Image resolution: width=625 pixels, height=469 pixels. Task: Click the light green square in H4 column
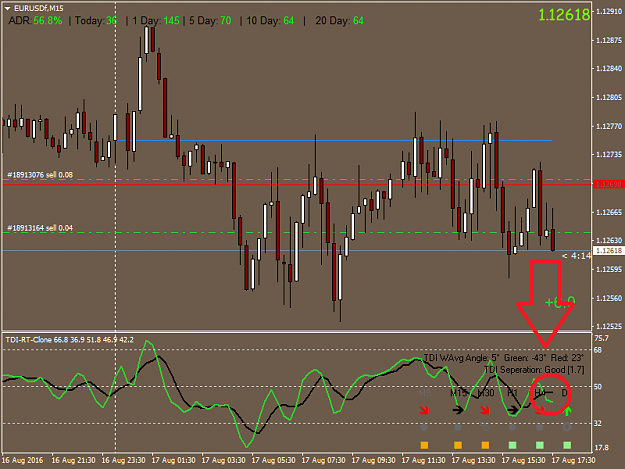pyautogui.click(x=540, y=445)
